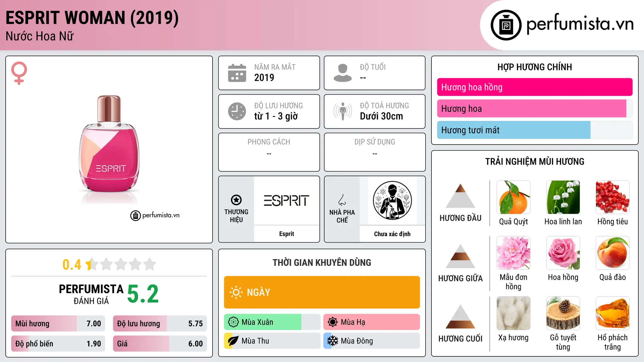Click the Perfumista đánh giá label
The image size is (644, 362).
click(x=91, y=294)
